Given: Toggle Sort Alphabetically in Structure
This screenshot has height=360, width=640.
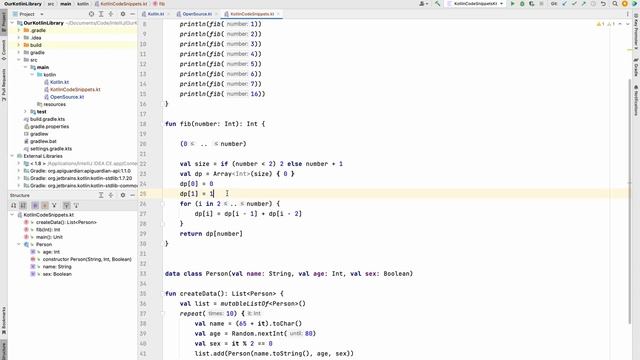Looking at the screenshot, I should pos(23,205).
